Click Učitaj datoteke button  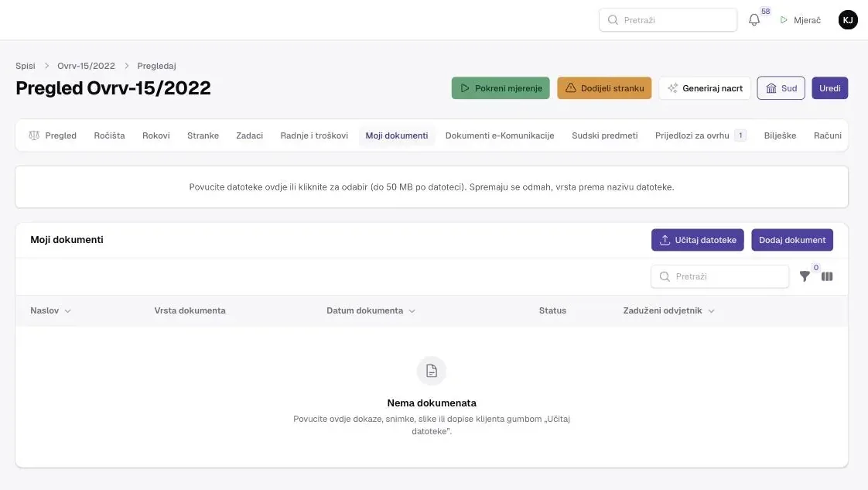point(698,240)
